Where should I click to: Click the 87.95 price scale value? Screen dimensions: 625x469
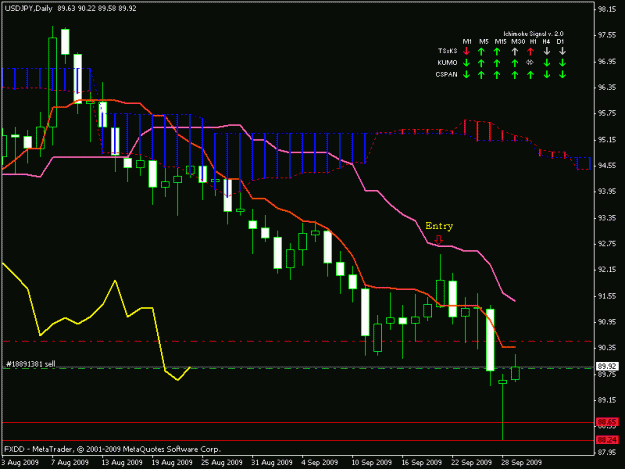pos(607,452)
